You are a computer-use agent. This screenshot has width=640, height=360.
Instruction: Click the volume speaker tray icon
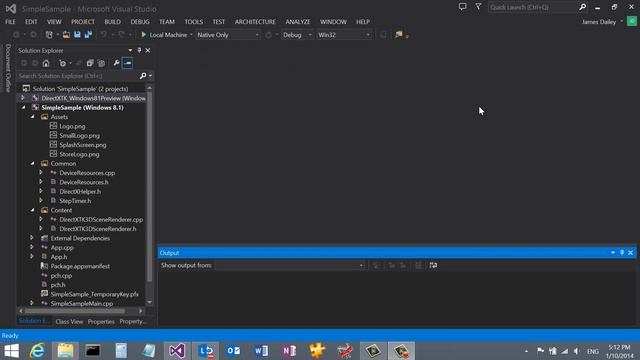click(576, 351)
